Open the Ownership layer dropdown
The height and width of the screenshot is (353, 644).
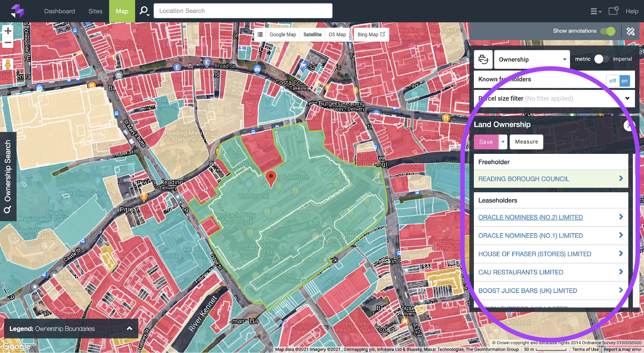[x=532, y=59]
